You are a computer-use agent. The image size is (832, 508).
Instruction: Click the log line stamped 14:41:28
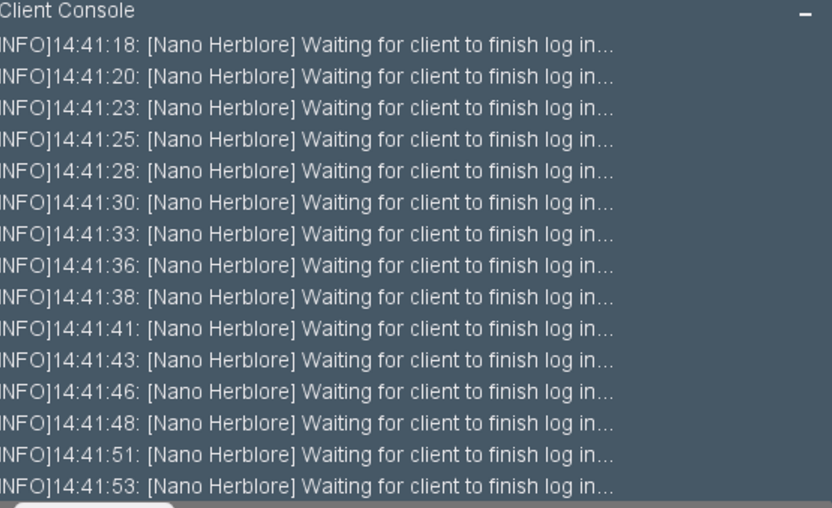[307, 171]
